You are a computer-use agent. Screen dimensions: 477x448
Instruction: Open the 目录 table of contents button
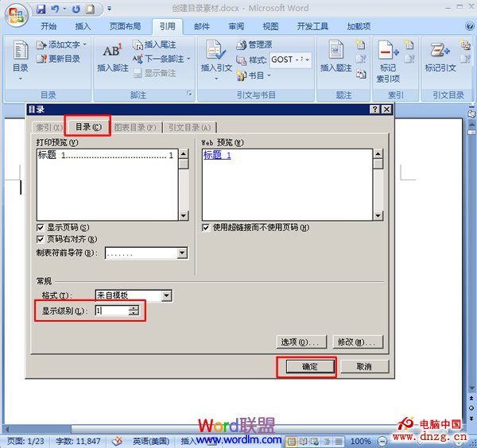pos(21,60)
